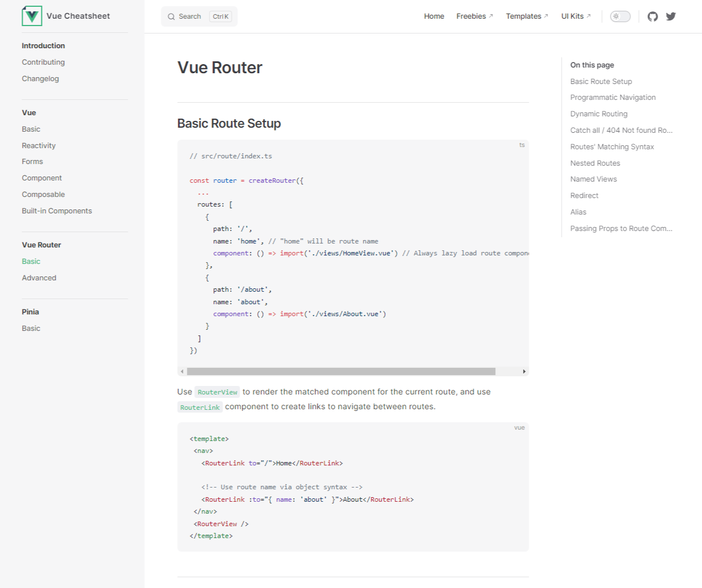Click the "<RouterView />" template line
This screenshot has width=702, height=588.
tap(221, 524)
